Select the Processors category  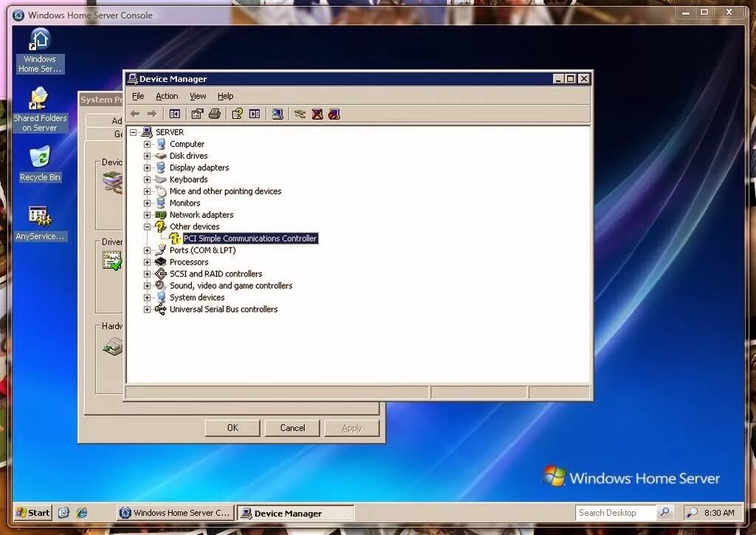188,262
